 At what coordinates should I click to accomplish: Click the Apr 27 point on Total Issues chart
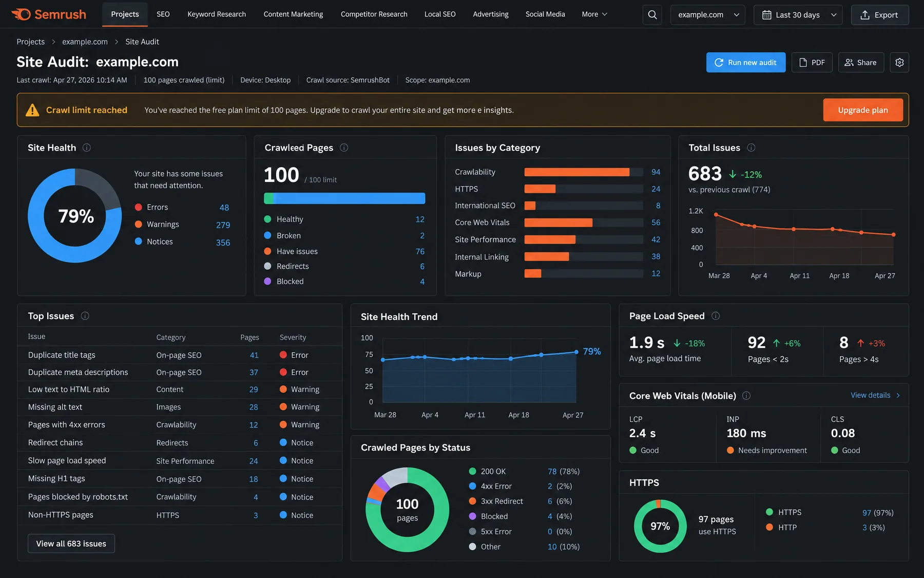tap(894, 234)
